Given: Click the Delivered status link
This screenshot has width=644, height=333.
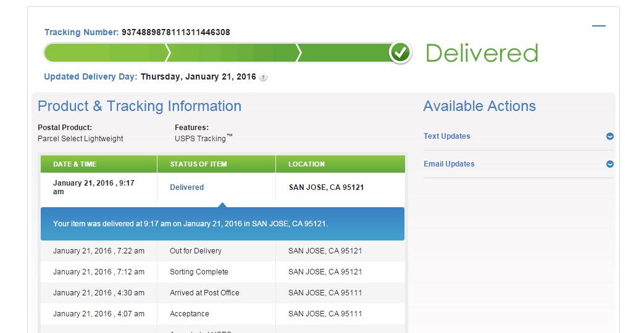Looking at the screenshot, I should click(186, 187).
